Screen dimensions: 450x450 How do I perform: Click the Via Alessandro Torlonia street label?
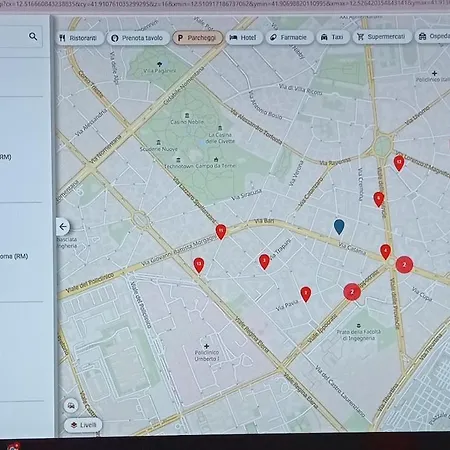(256, 127)
